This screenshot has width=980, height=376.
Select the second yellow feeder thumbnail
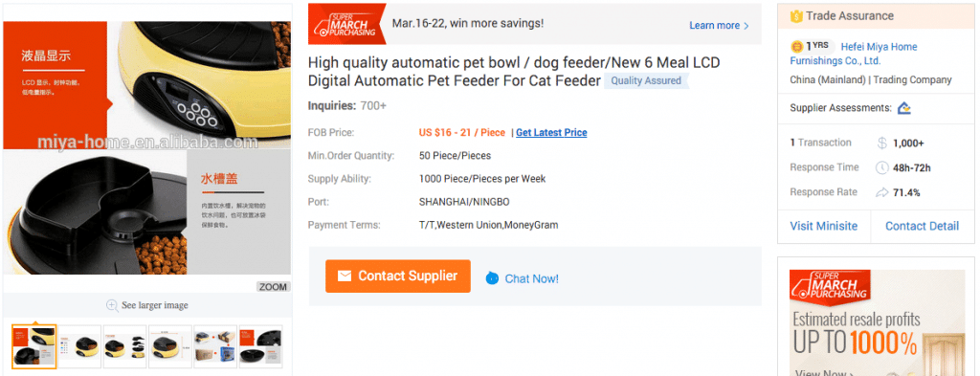[79, 346]
